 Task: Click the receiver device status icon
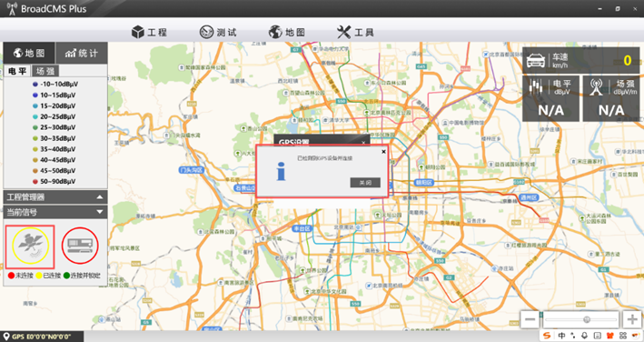80,246
